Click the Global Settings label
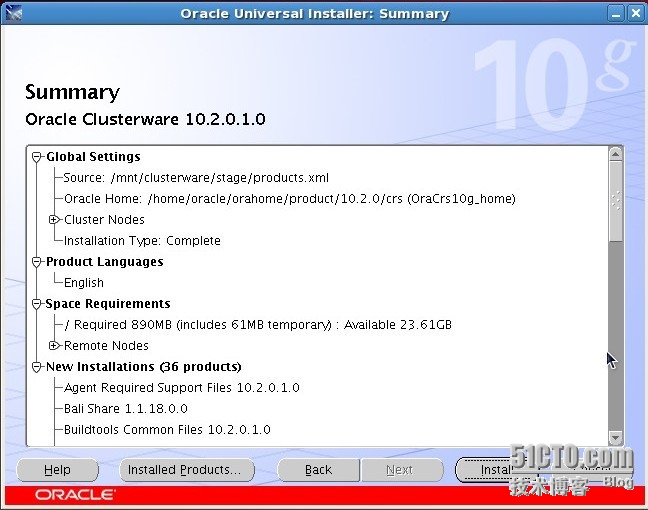The height and width of the screenshot is (510, 648). (93, 157)
